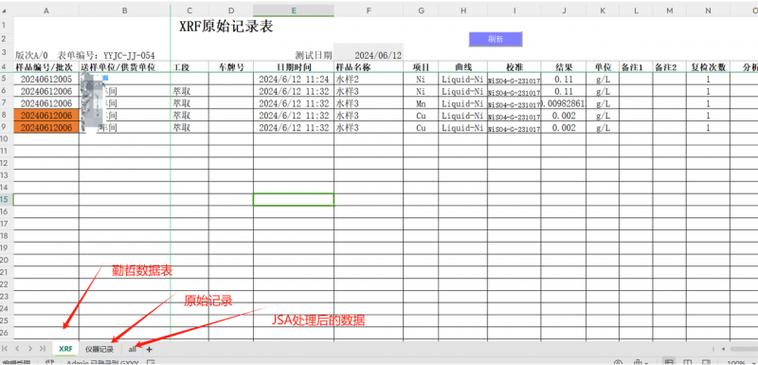Click 萃取 cell in row 6
758x365 pixels.
190,91
